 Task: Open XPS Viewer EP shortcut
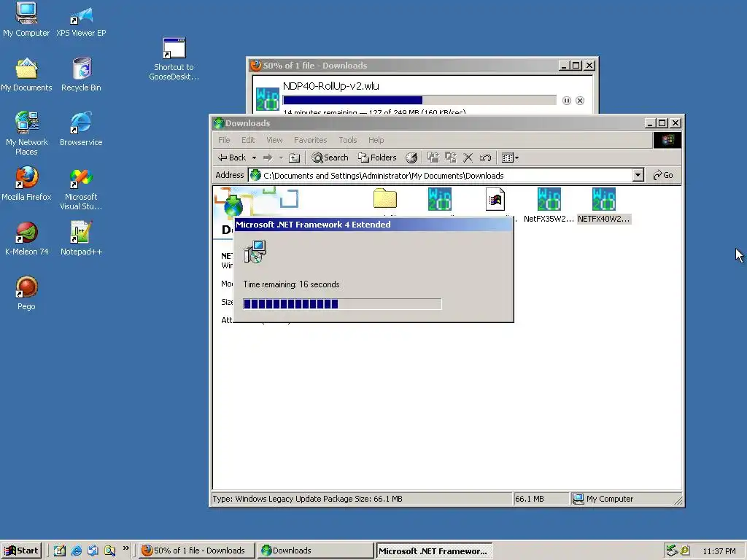click(81, 20)
